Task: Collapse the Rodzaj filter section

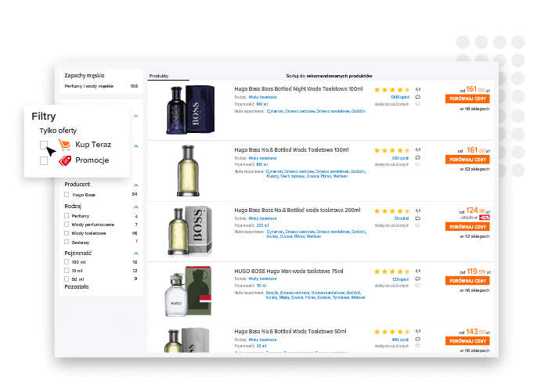Action: (136, 207)
